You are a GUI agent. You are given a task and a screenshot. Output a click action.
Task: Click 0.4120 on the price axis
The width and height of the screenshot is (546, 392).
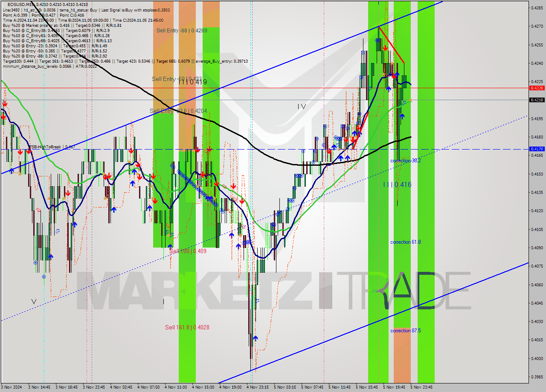[x=537, y=210]
